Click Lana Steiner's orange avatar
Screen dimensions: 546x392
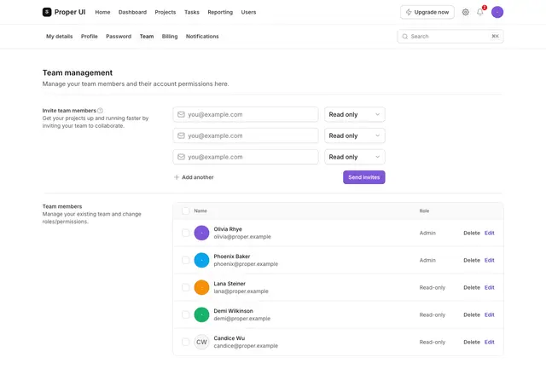pos(201,287)
